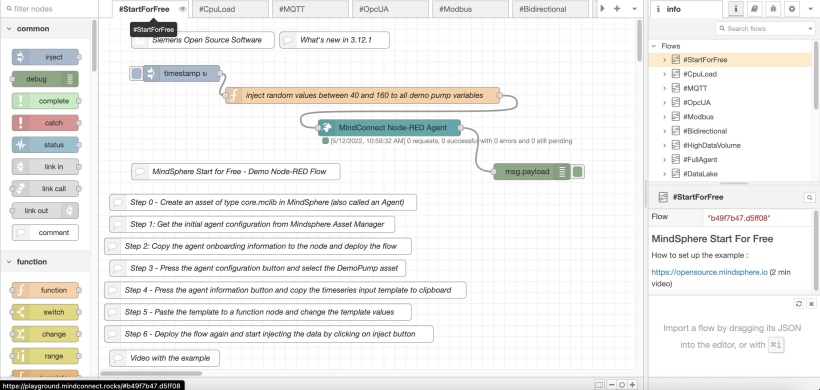Click the search icon beside #StartForFree heading

pos(810,197)
